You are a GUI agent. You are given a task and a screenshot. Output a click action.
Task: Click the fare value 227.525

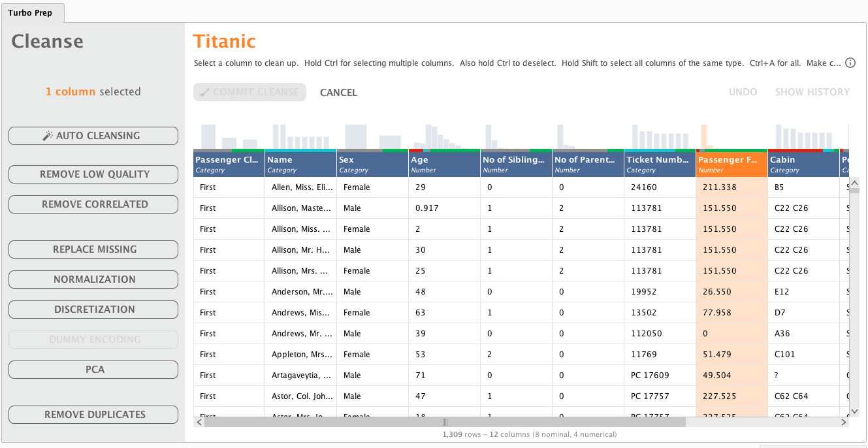pos(731,396)
